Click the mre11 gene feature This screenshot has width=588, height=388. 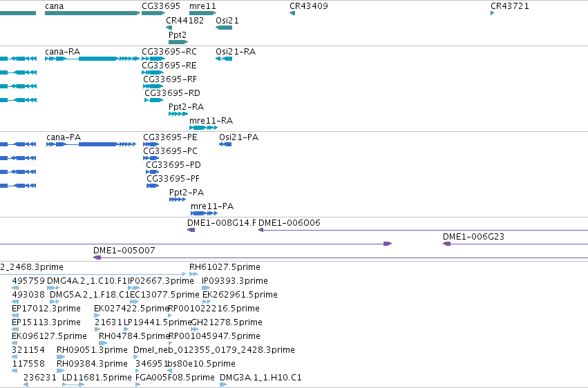tap(203, 13)
